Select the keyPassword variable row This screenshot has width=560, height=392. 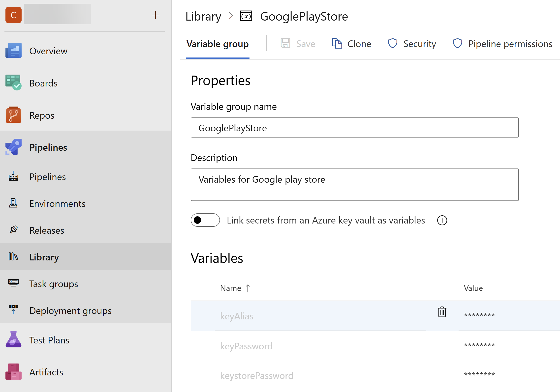point(246,346)
